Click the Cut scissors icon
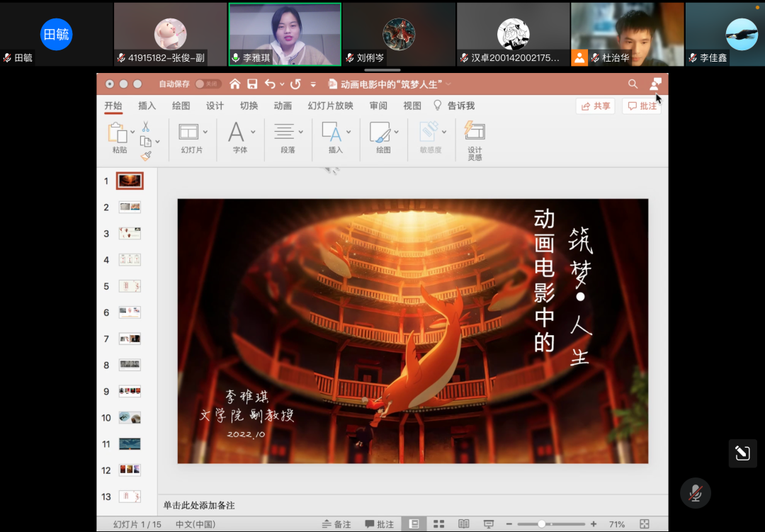Image resolution: width=765 pixels, height=532 pixels. [x=145, y=127]
